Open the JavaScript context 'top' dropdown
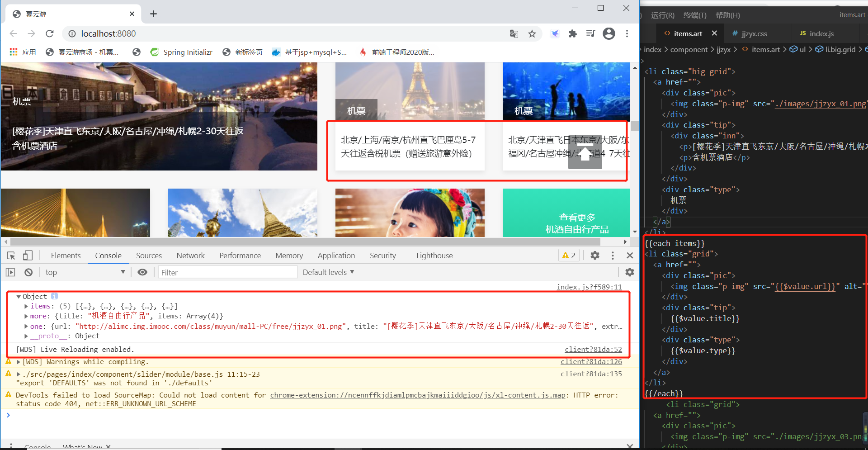This screenshot has height=450, width=868. 85,272
